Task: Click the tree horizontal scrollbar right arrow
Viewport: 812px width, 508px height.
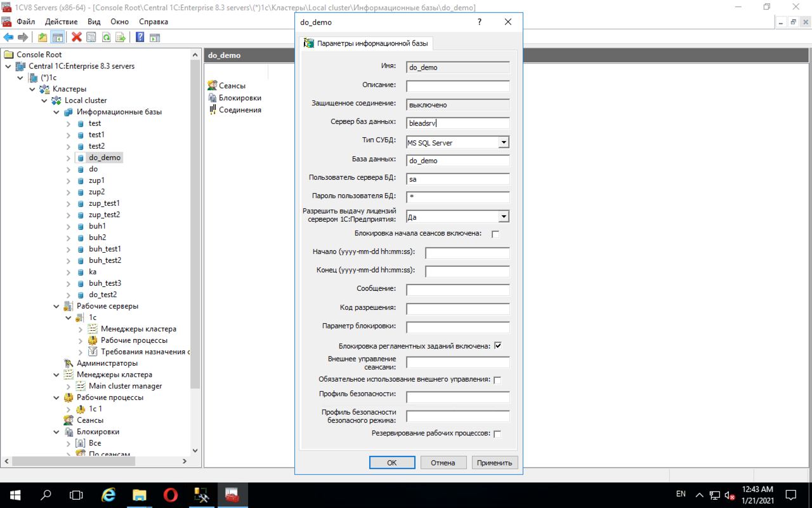Action: click(x=185, y=460)
